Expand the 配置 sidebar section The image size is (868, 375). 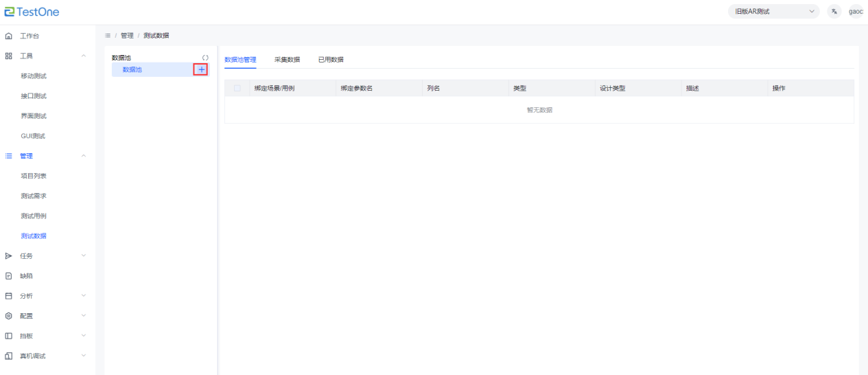click(x=84, y=316)
